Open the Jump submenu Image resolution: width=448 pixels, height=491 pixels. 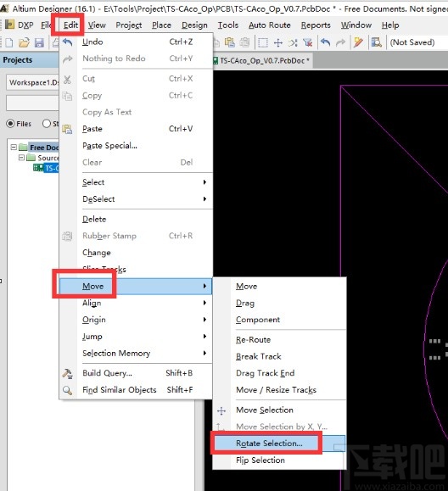(x=136, y=337)
